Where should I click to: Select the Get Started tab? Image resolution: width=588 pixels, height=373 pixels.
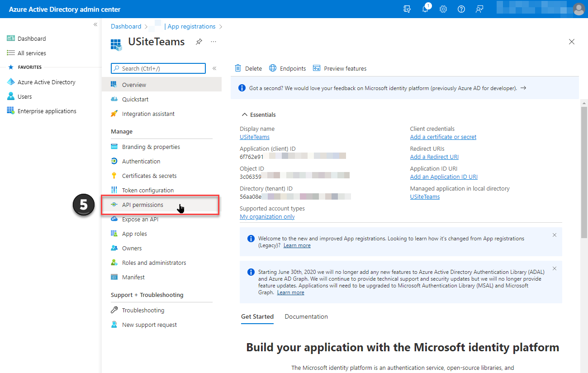257,316
